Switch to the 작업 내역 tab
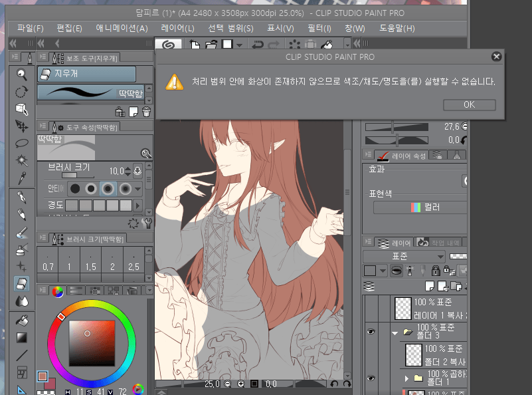The height and width of the screenshot is (395, 532). click(x=444, y=242)
